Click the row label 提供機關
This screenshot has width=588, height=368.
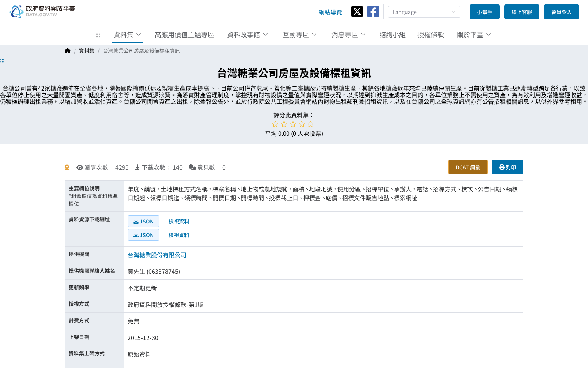pyautogui.click(x=79, y=254)
